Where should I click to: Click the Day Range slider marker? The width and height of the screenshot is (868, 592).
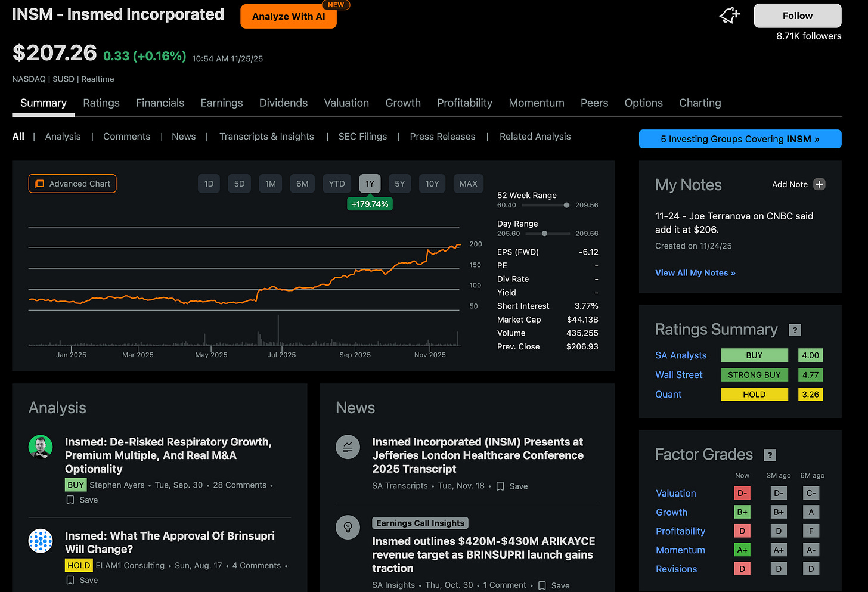[544, 234]
